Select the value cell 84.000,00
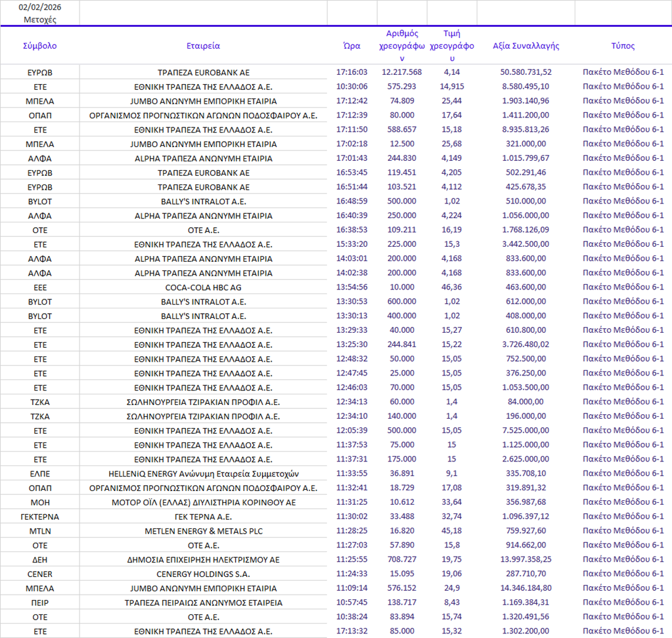The height and width of the screenshot is (638, 672). click(x=526, y=402)
